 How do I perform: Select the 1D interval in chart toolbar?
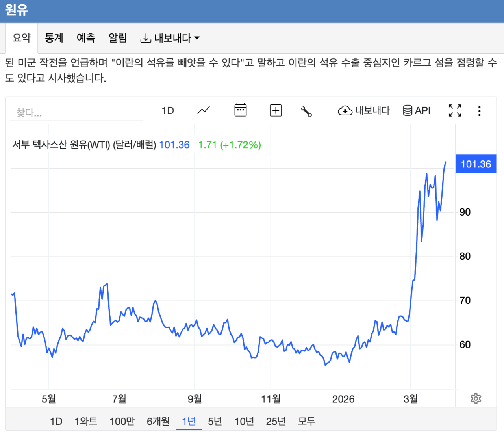coord(168,111)
